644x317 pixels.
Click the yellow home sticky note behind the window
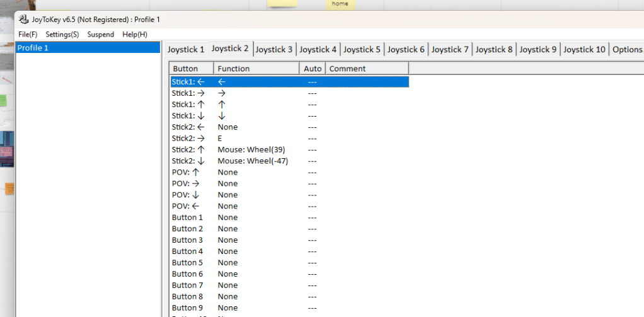(340, 4)
